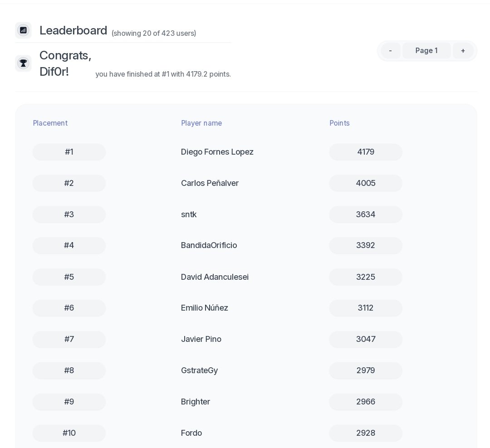This screenshot has width=490, height=448.
Task: Click player name David Adanculesei
Action: click(x=215, y=277)
